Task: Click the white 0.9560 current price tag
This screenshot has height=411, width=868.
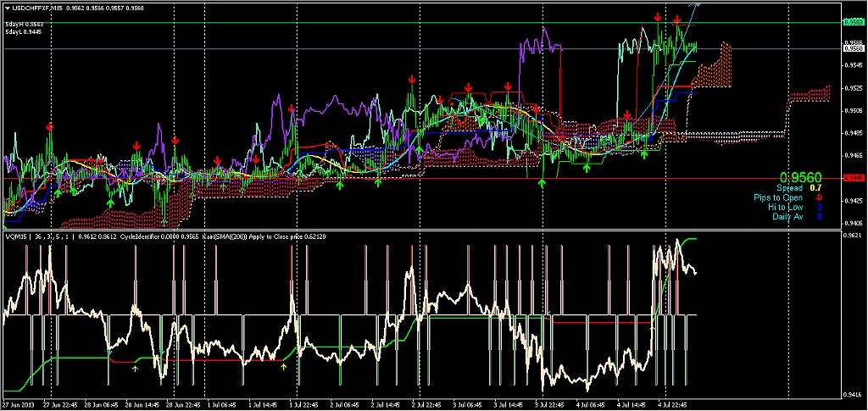Action: [853, 49]
